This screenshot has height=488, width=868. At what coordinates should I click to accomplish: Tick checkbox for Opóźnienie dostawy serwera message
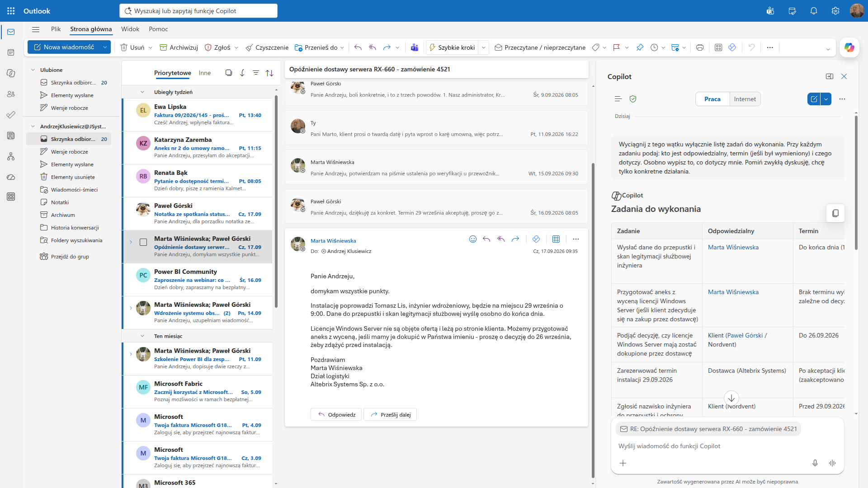(x=143, y=242)
